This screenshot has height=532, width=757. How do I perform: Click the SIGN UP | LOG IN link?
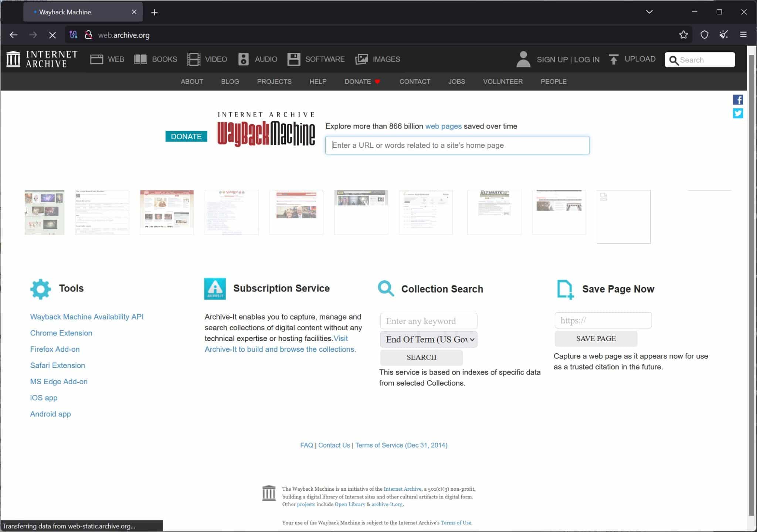point(568,59)
